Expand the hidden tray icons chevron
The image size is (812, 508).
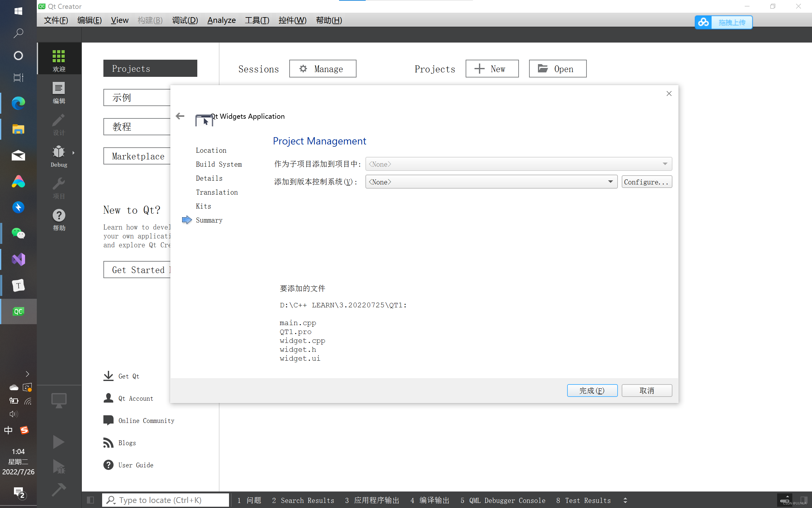click(27, 374)
